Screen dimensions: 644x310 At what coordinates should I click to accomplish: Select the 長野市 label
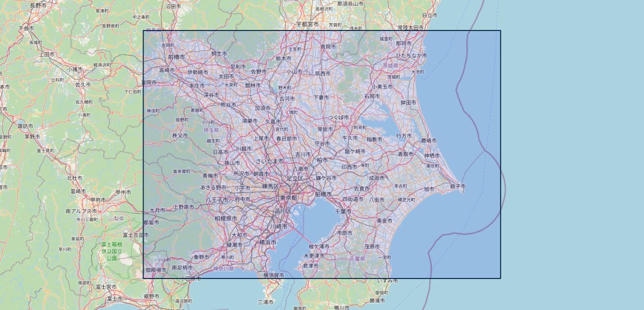38,5
